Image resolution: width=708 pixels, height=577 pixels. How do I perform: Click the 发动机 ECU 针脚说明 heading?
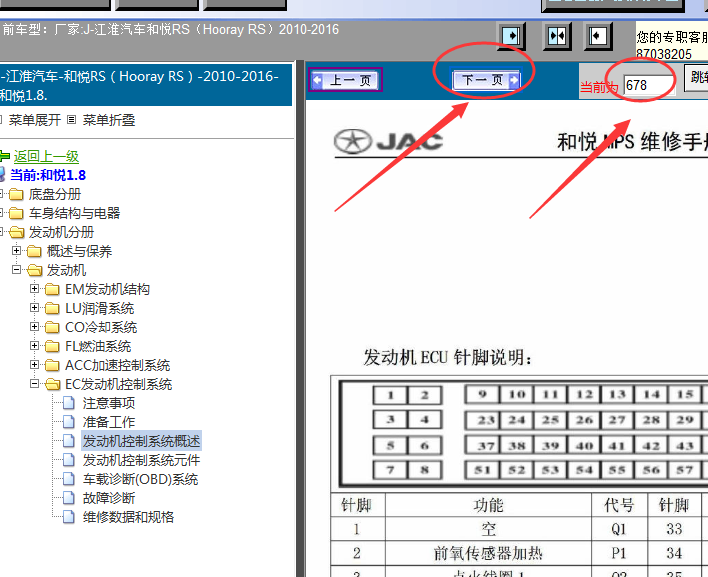448,358
